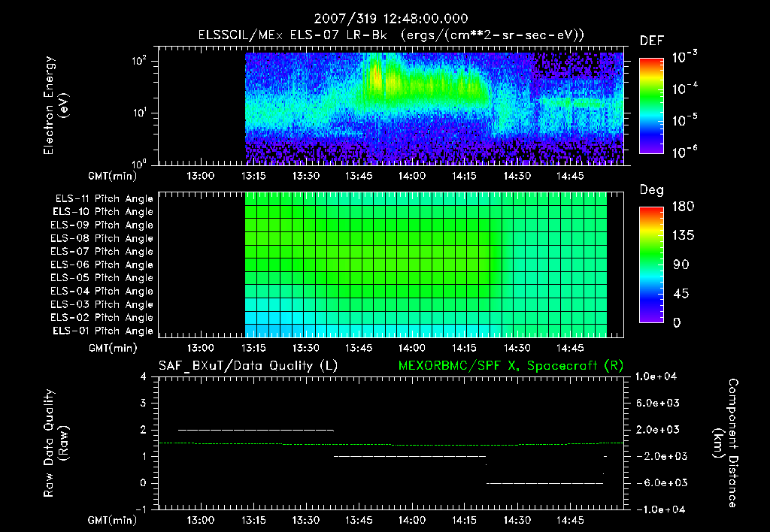The height and width of the screenshot is (532, 770).
Task: Click the ELS-08 Pitch Angle row label
Action: pyautogui.click(x=102, y=238)
